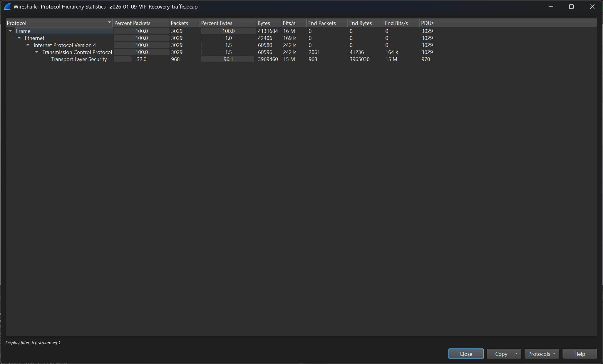Click Ethernet bits/s value 169 k
This screenshot has width=603, height=364.
coord(289,38)
